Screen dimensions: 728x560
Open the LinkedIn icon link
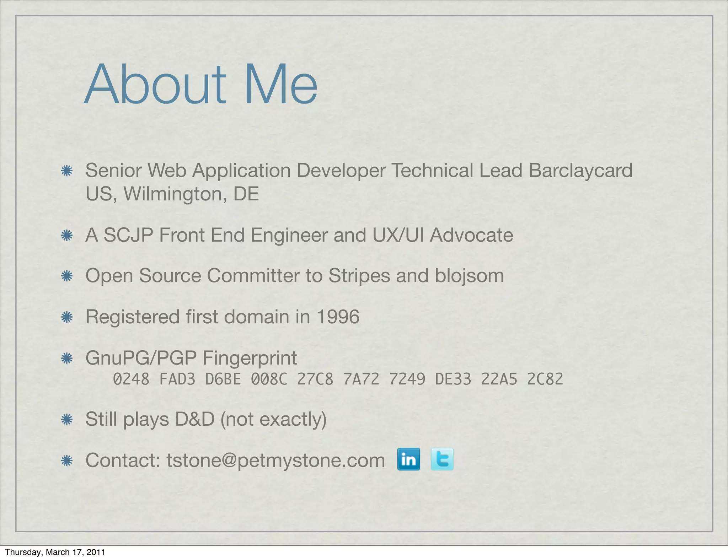(408, 459)
